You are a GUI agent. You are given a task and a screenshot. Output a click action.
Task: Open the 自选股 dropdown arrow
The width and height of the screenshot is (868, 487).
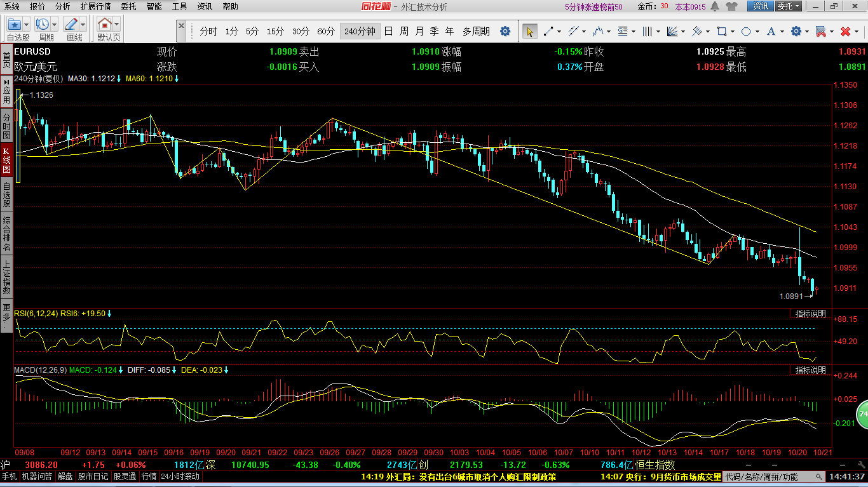pos(27,24)
